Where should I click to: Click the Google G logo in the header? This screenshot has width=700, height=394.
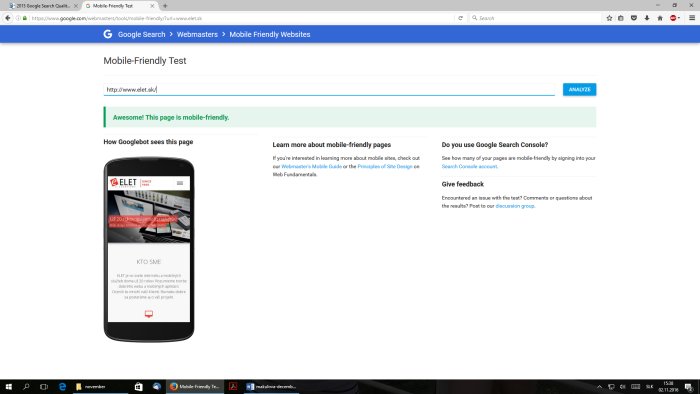click(x=108, y=34)
